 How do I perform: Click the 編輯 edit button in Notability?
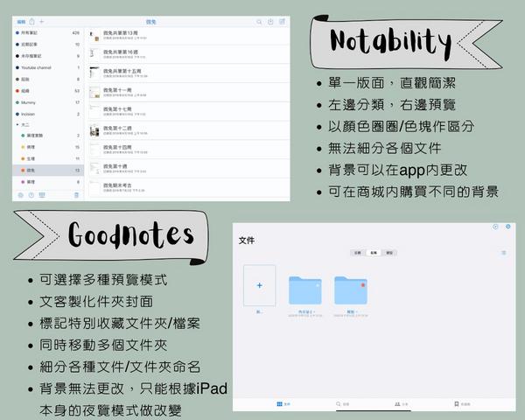(x=20, y=20)
